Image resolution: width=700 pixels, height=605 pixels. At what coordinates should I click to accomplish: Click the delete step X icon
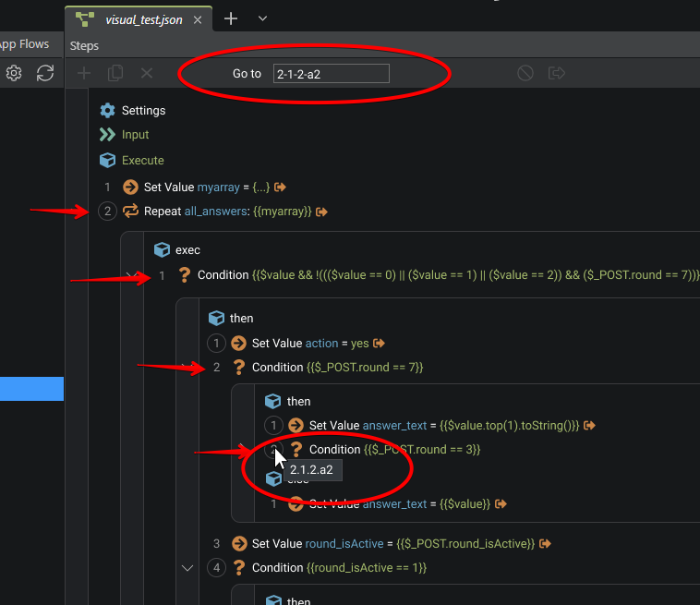pos(146,73)
